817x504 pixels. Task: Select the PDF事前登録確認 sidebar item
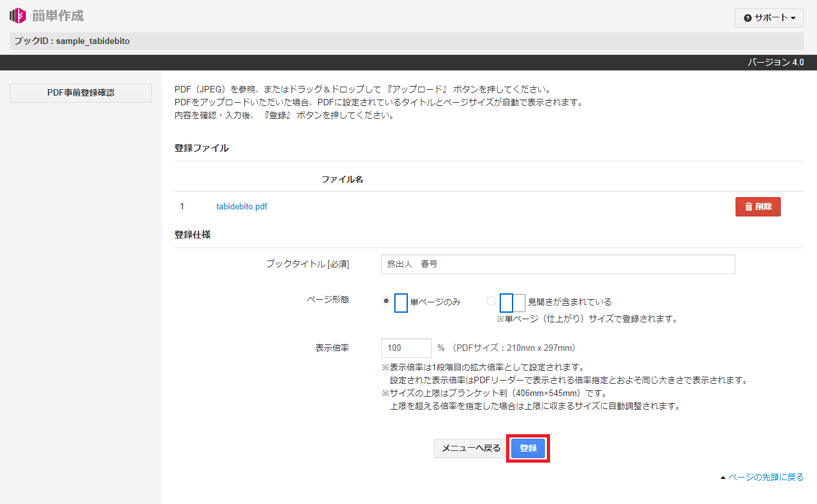80,93
